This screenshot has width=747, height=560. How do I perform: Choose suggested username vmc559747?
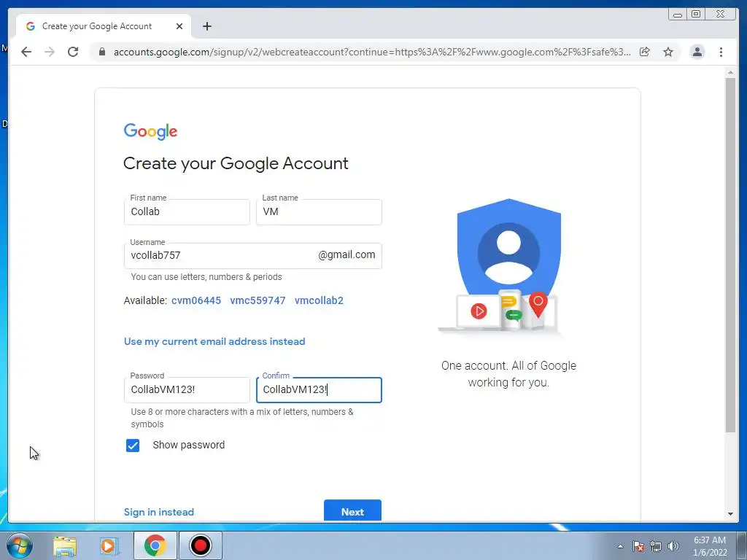pos(258,300)
